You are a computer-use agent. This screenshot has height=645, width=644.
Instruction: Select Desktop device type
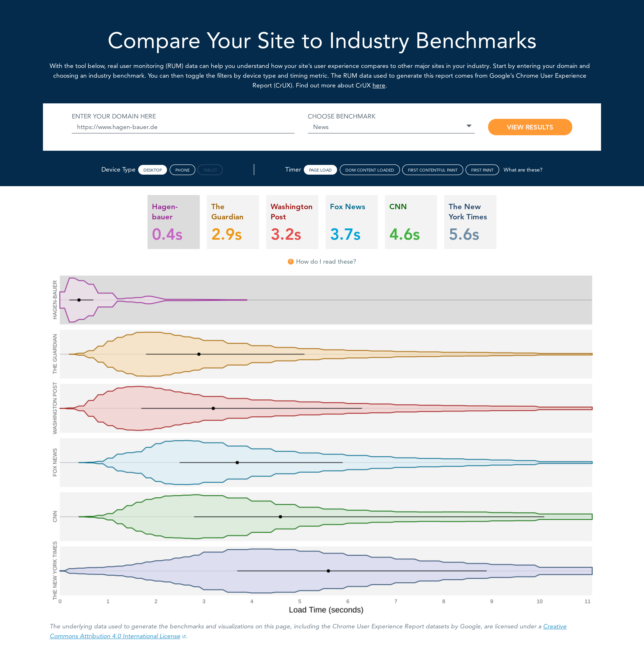[152, 170]
